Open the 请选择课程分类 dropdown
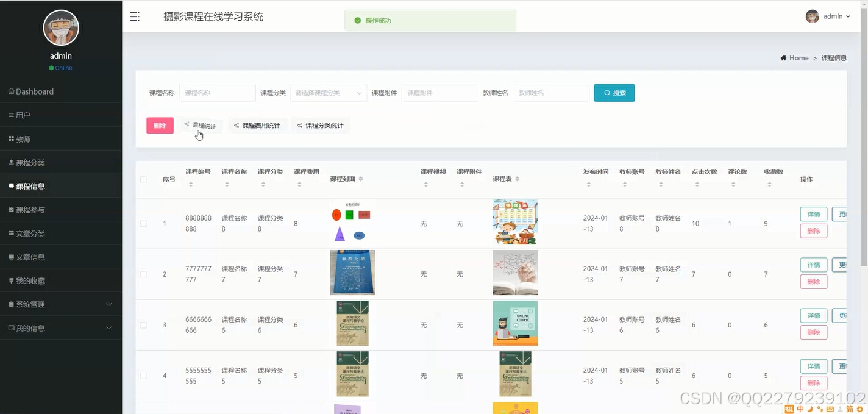The image size is (868, 414). tap(328, 92)
